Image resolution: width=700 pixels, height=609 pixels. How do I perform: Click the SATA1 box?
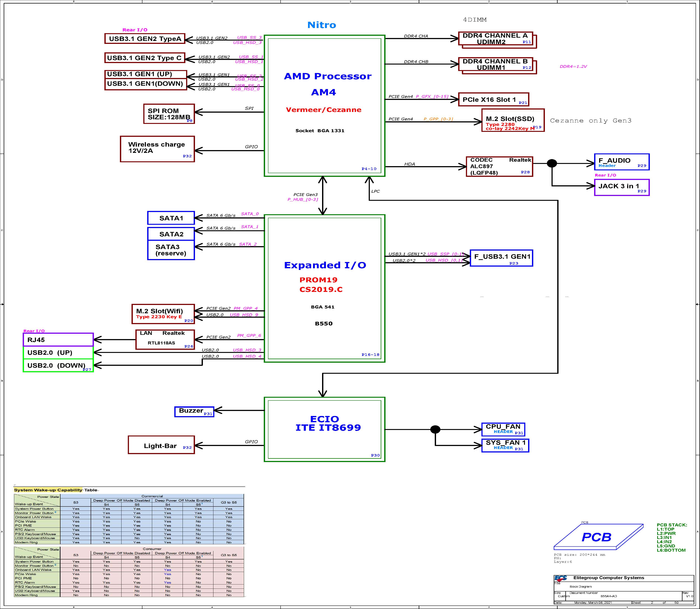coord(171,218)
